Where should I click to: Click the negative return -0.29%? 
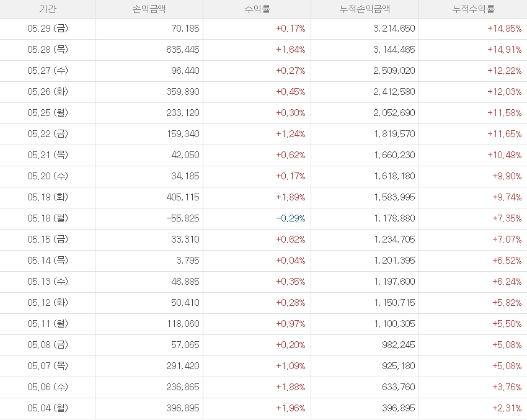coord(291,218)
